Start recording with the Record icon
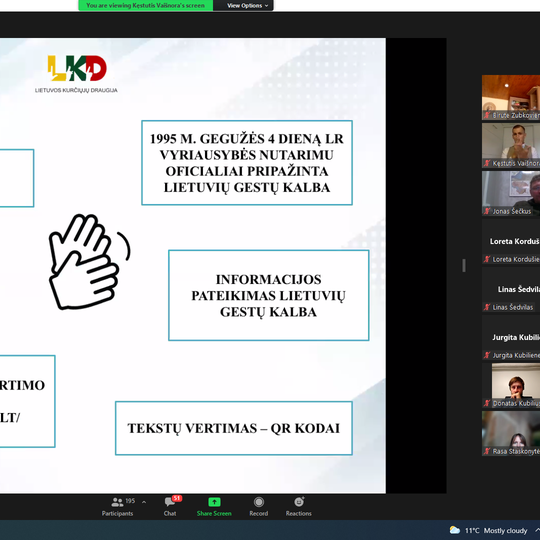 259,502
